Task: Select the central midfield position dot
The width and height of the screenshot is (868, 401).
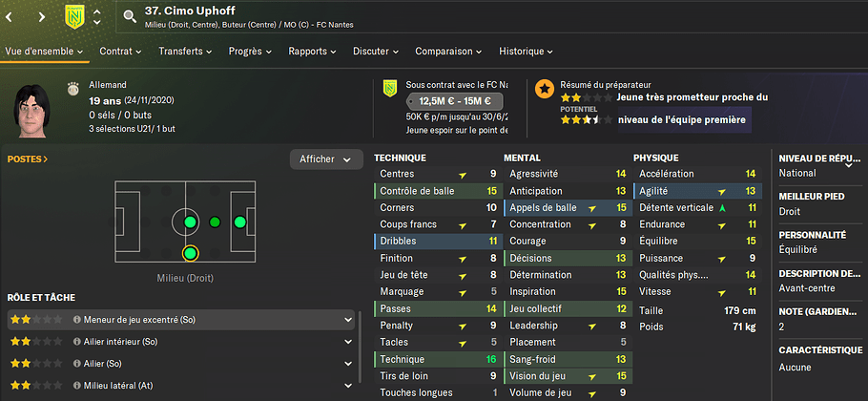Action: pos(190,222)
